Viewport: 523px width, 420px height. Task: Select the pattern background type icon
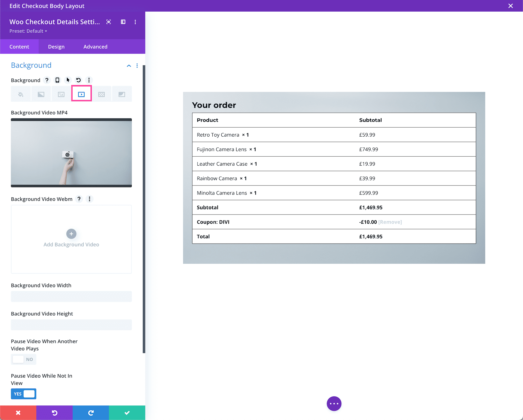tap(102, 94)
